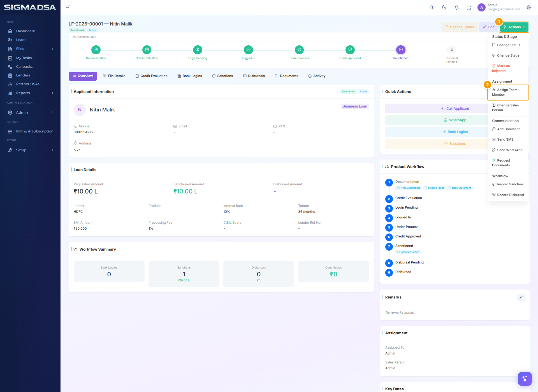The width and height of the screenshot is (538, 392).
Task: Click the Credit Evaluation stage icon
Action: pyautogui.click(x=147, y=50)
